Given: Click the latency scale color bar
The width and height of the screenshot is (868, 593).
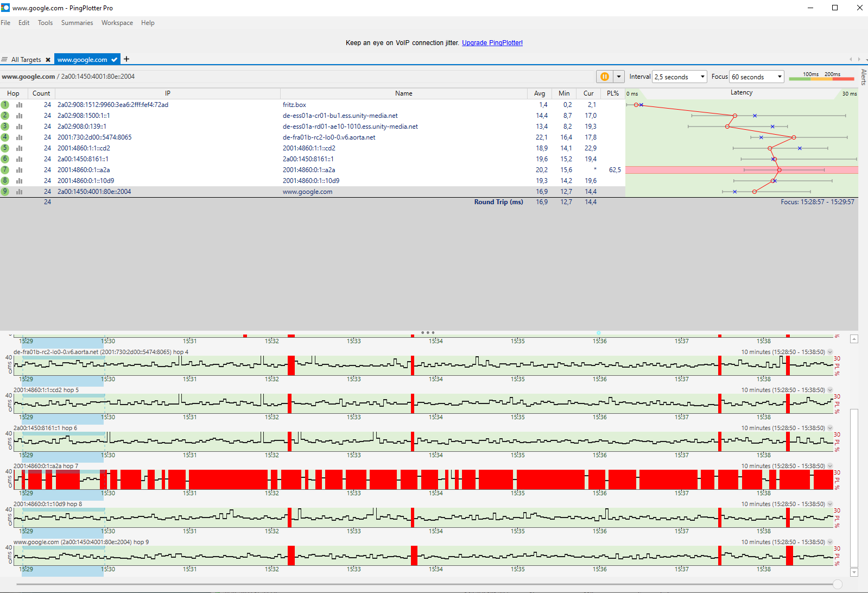Looking at the screenshot, I should tap(821, 79).
